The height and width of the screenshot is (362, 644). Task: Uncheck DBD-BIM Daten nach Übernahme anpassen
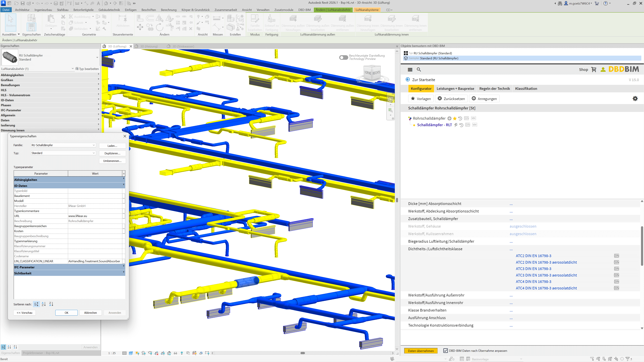pyautogui.click(x=445, y=350)
